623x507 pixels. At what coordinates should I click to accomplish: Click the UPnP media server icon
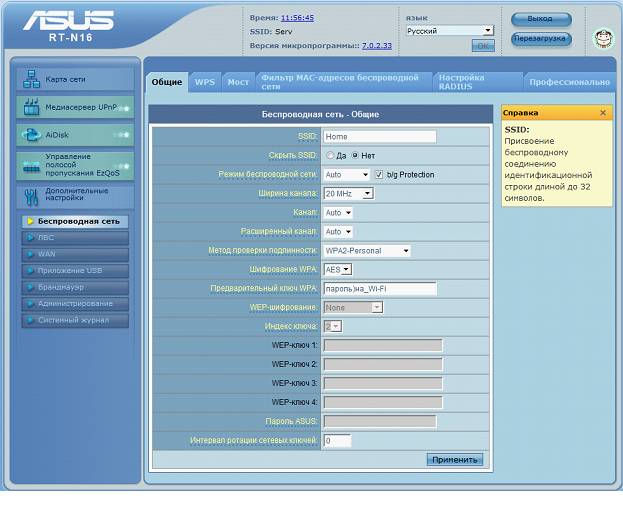pyautogui.click(x=31, y=107)
